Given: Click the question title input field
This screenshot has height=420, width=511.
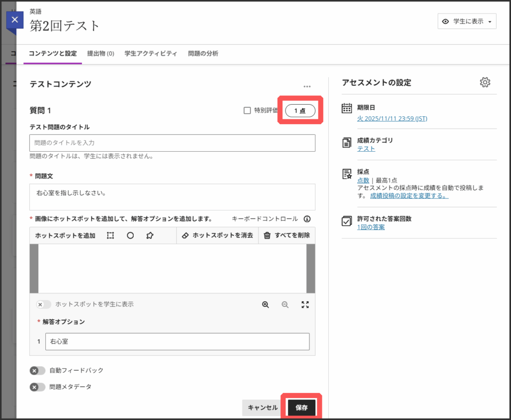Looking at the screenshot, I should tap(172, 143).
